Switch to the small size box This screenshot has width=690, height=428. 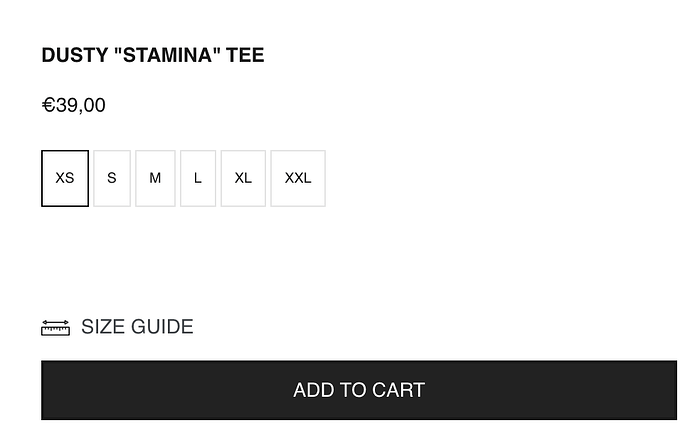point(112,178)
